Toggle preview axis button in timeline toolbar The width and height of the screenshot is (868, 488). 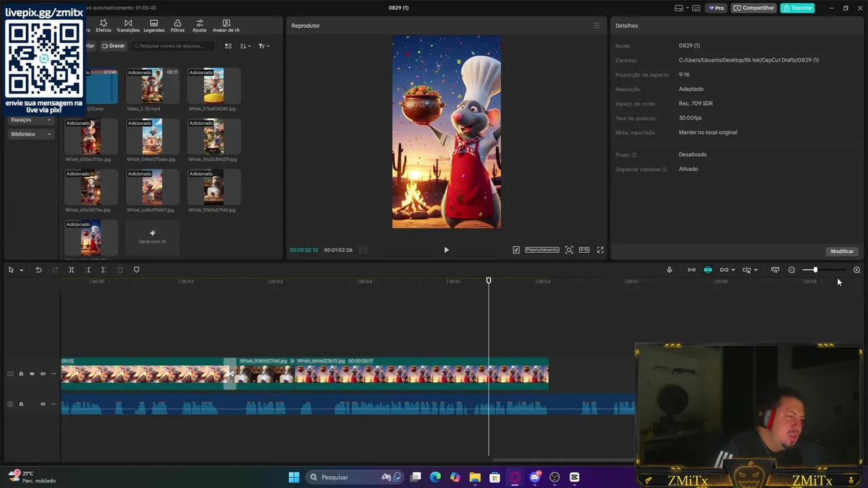point(747,270)
